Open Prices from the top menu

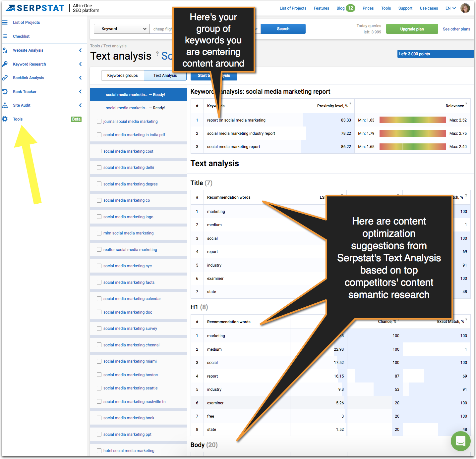click(368, 8)
